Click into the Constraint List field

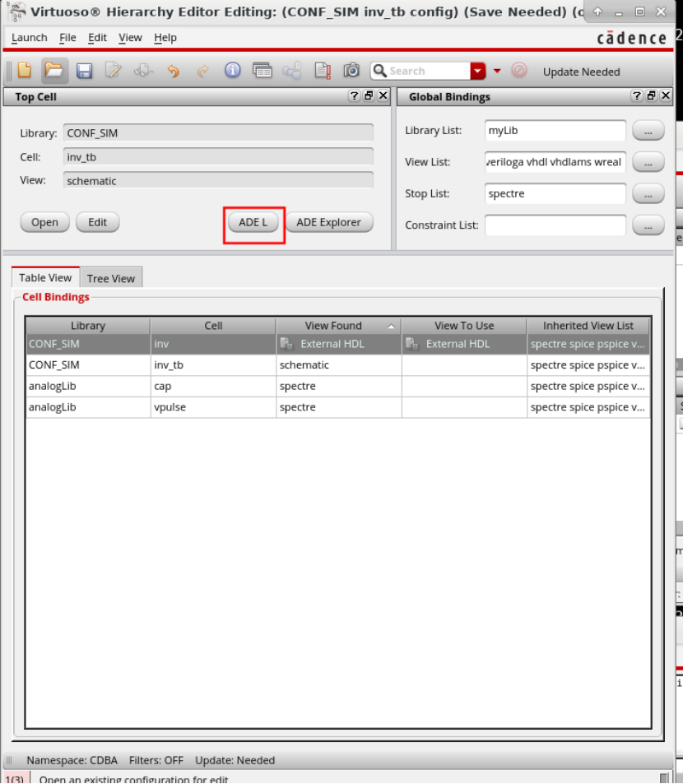click(555, 225)
